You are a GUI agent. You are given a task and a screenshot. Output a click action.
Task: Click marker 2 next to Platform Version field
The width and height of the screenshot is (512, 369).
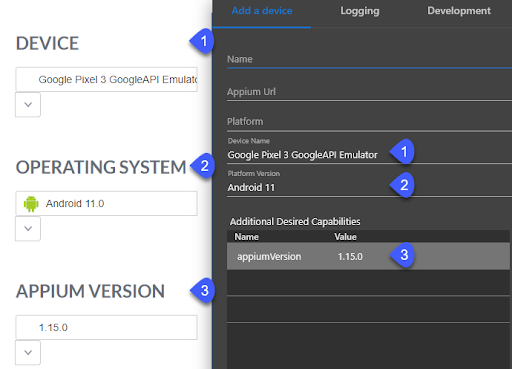tap(402, 185)
